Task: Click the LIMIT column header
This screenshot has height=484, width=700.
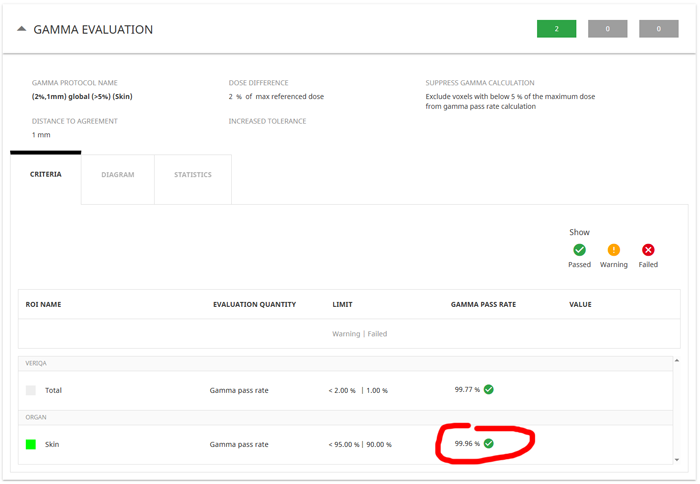Action: pos(342,305)
